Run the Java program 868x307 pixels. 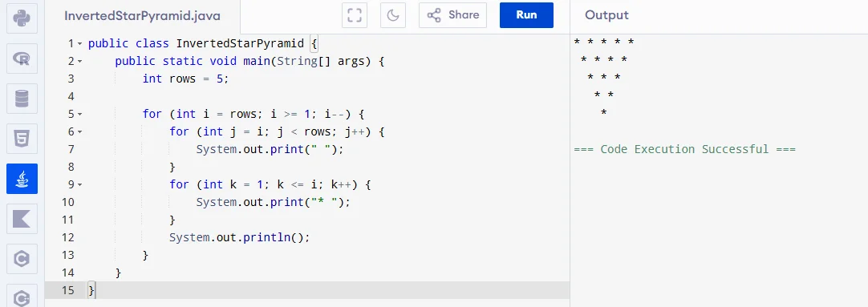tap(526, 15)
